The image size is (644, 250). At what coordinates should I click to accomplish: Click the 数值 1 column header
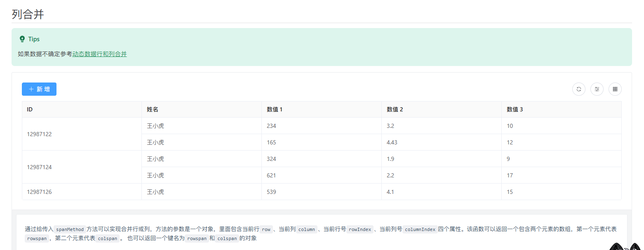pos(275,109)
